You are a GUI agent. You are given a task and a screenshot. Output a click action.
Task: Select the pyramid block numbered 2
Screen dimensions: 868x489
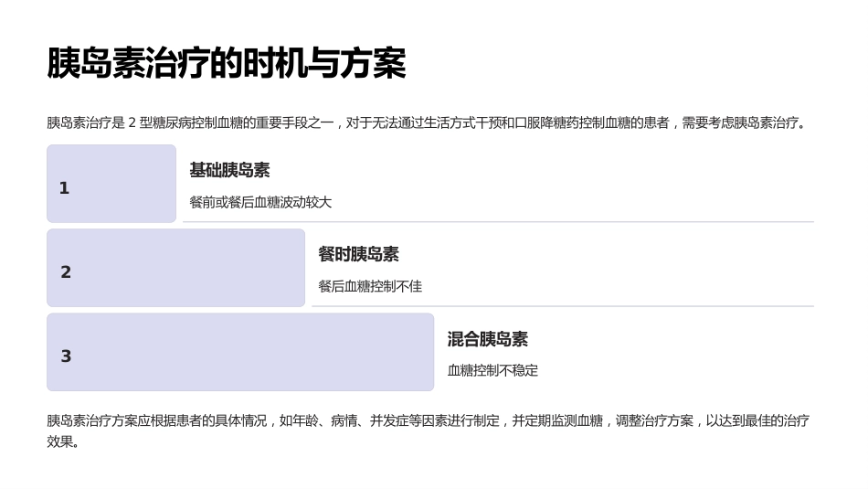[176, 268]
